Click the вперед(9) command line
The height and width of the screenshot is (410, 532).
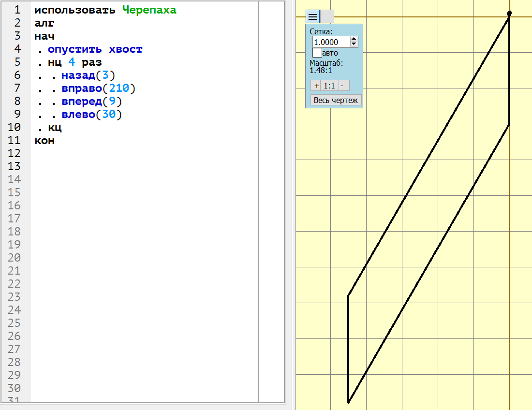click(91, 102)
